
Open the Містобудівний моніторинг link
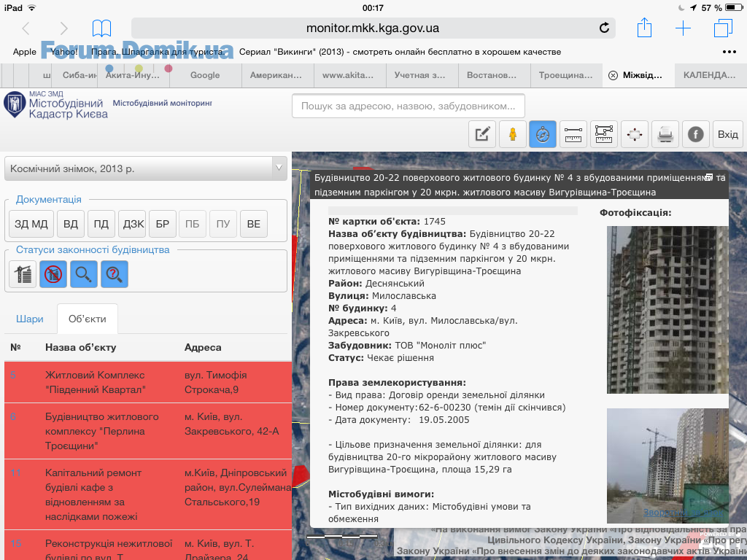click(x=163, y=103)
